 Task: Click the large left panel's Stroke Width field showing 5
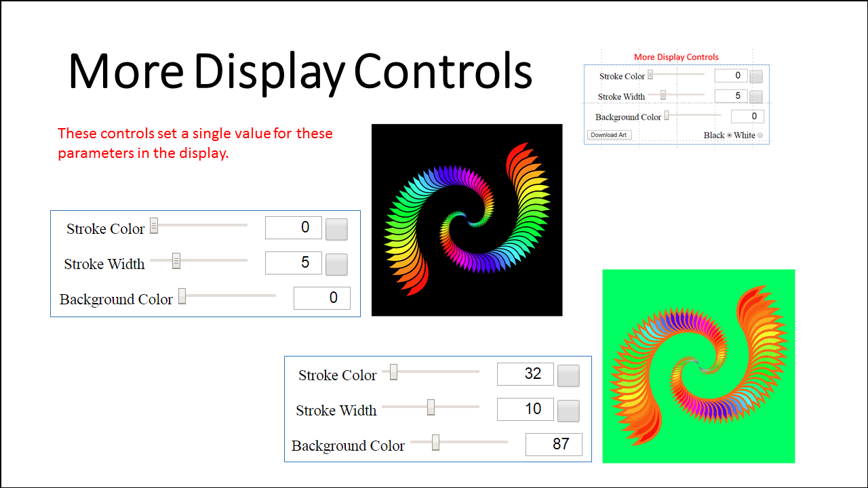[293, 263]
